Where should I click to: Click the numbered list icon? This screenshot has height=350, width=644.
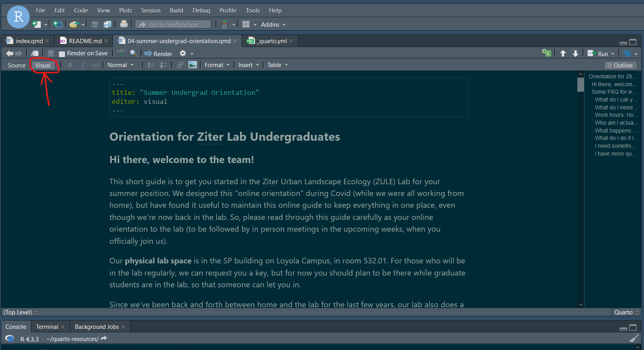click(164, 65)
